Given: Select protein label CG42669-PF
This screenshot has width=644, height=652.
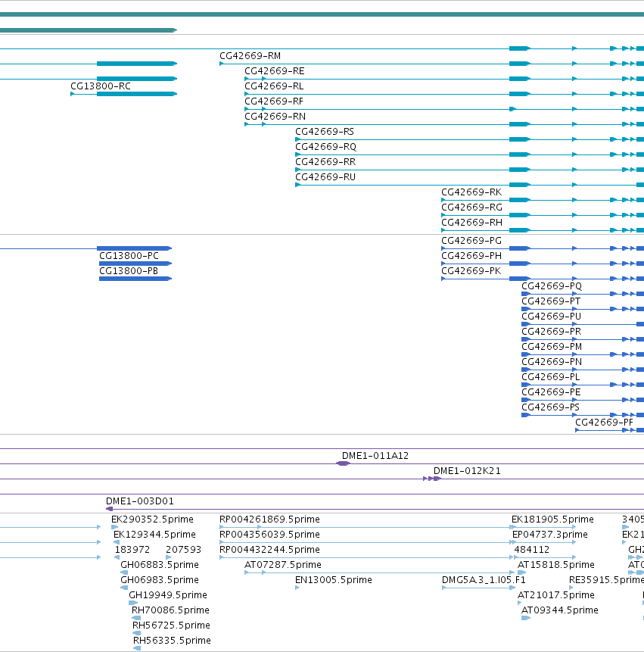Looking at the screenshot, I should [x=604, y=423].
